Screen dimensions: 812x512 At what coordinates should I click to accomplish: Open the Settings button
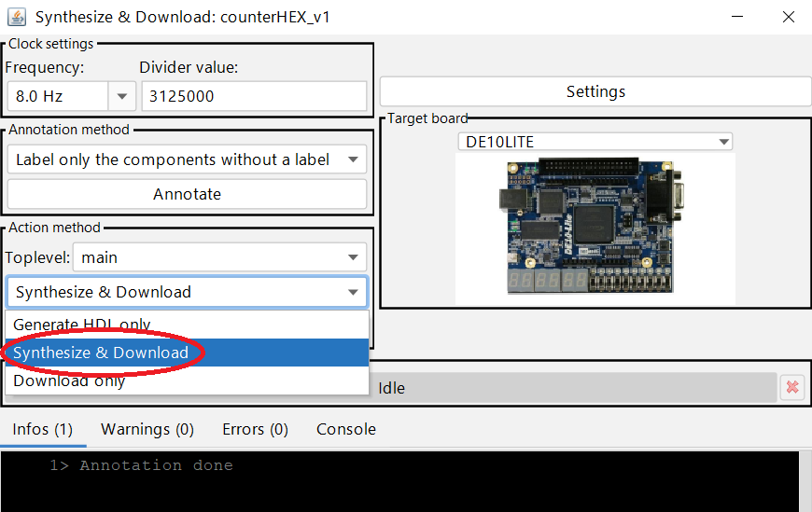(595, 91)
